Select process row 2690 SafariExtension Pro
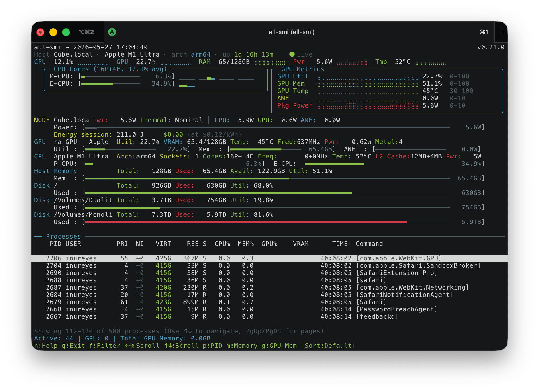The image size is (539, 392). (269, 273)
